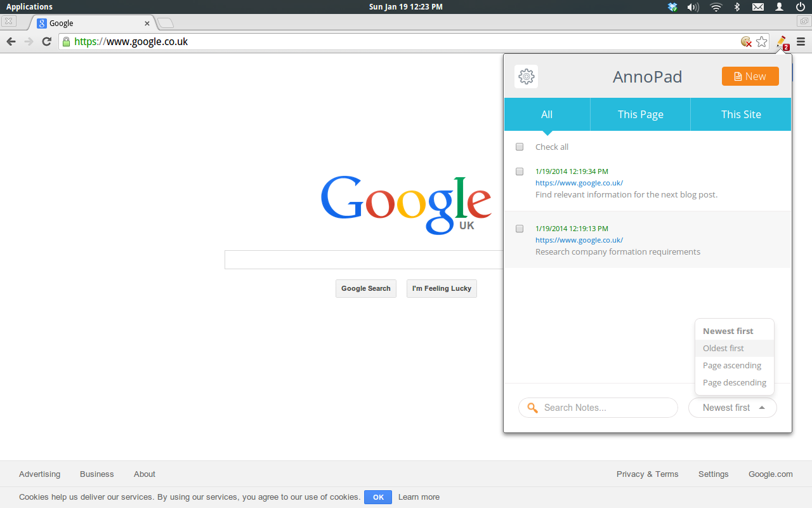Bookmark this page with the star icon
This screenshot has height=508, width=812.
point(762,42)
